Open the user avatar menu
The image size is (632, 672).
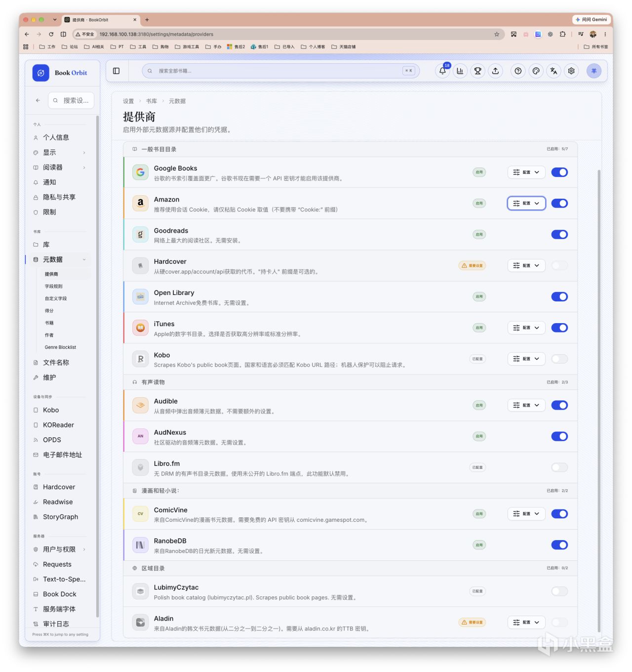594,71
